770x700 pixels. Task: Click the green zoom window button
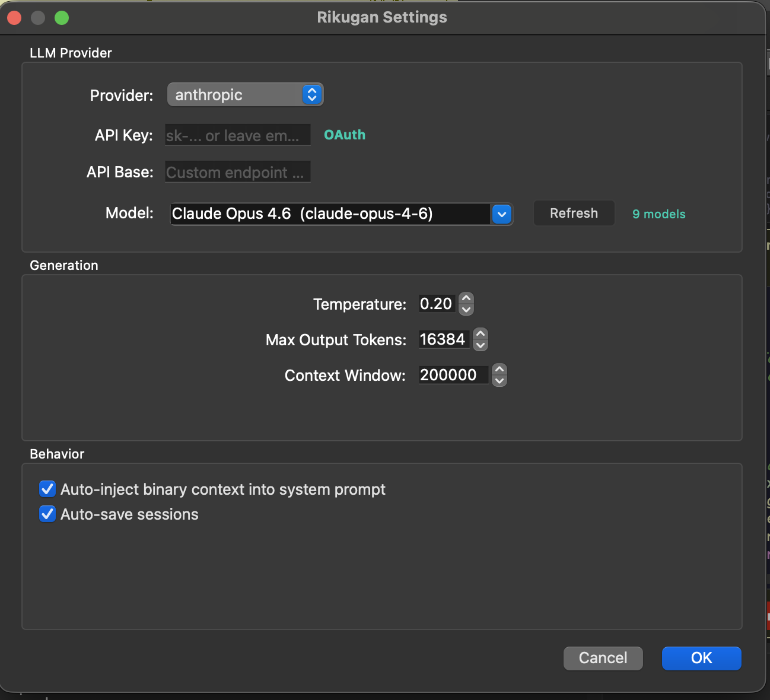pyautogui.click(x=61, y=17)
